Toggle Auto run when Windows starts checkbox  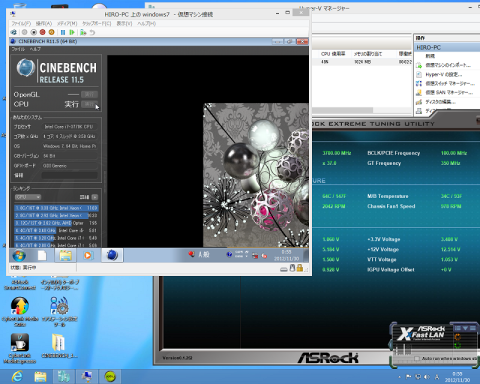(416, 359)
